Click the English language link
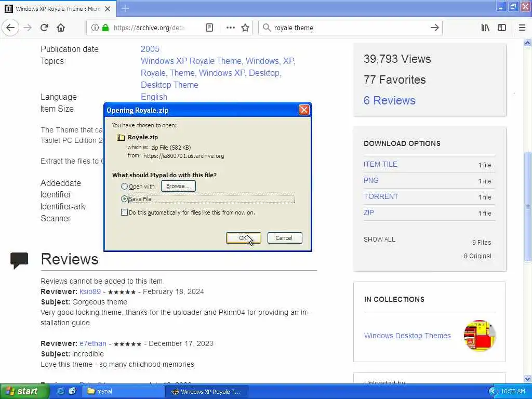 pos(154,97)
